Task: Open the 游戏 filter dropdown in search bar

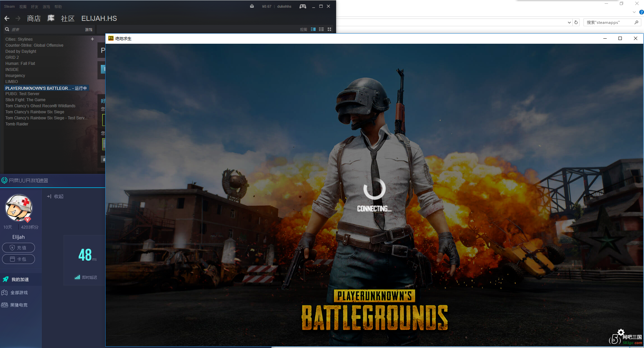Action: tap(89, 30)
